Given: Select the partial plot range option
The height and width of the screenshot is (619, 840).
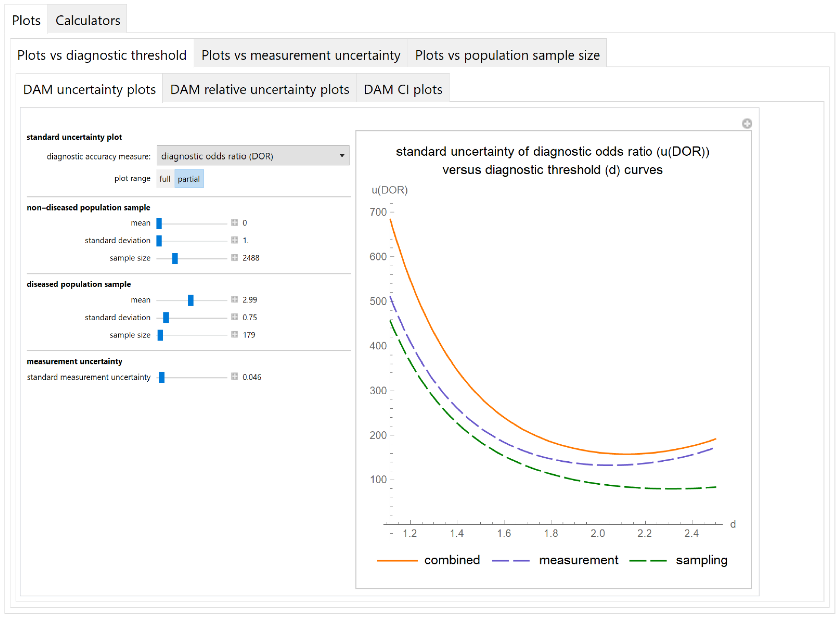Looking at the screenshot, I should click(189, 179).
